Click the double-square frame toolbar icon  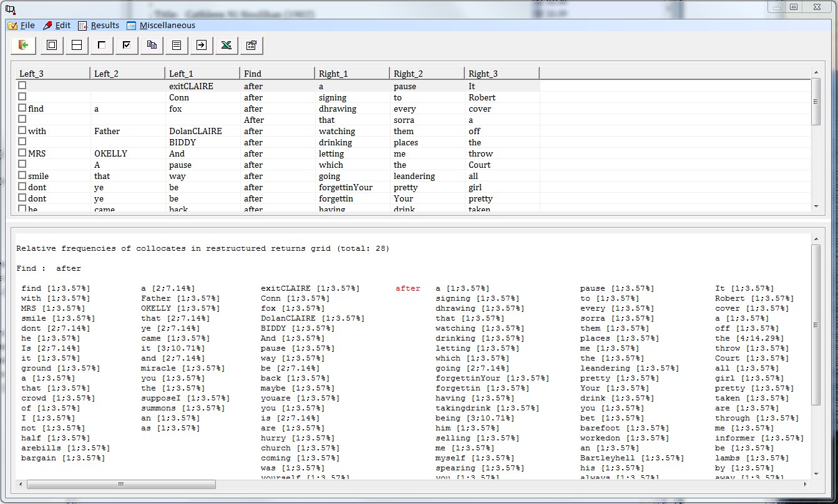click(52, 45)
